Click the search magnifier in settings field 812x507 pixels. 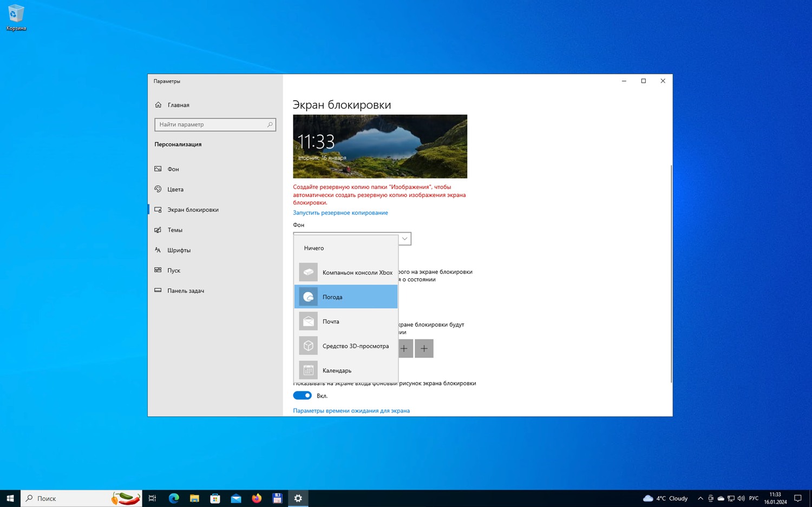point(270,124)
